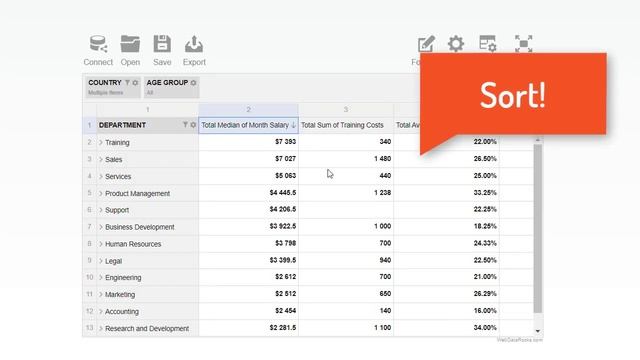Open the DEPARTMENT filter funnel icon
This screenshot has width=640, height=360.
click(185, 125)
